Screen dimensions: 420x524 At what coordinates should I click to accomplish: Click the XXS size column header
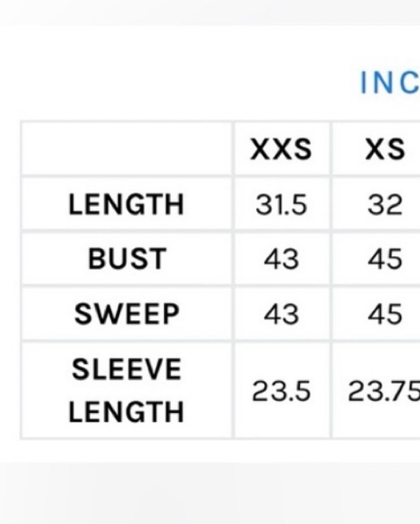[x=281, y=149]
